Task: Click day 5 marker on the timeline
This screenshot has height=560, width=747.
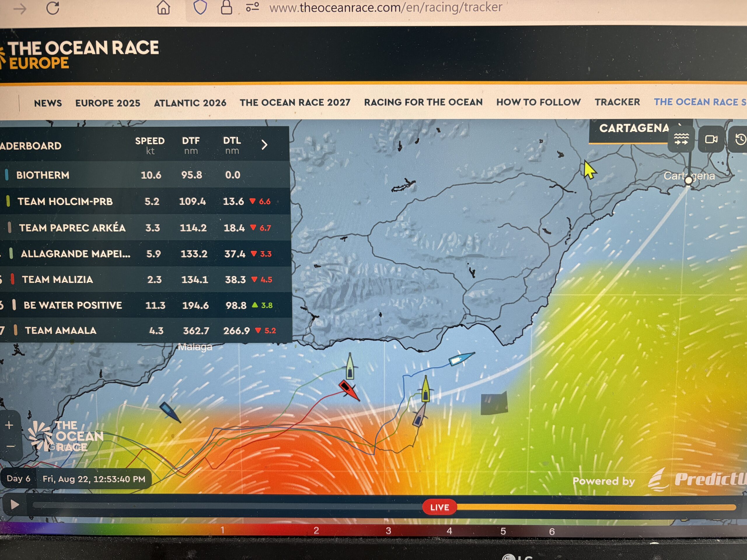Action: point(503,531)
